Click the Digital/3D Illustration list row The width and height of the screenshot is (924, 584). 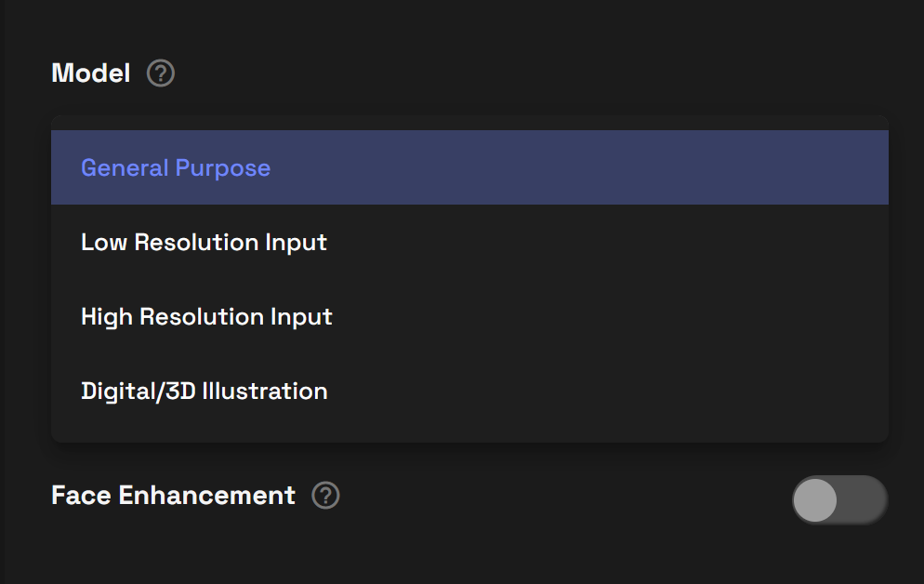click(469, 391)
